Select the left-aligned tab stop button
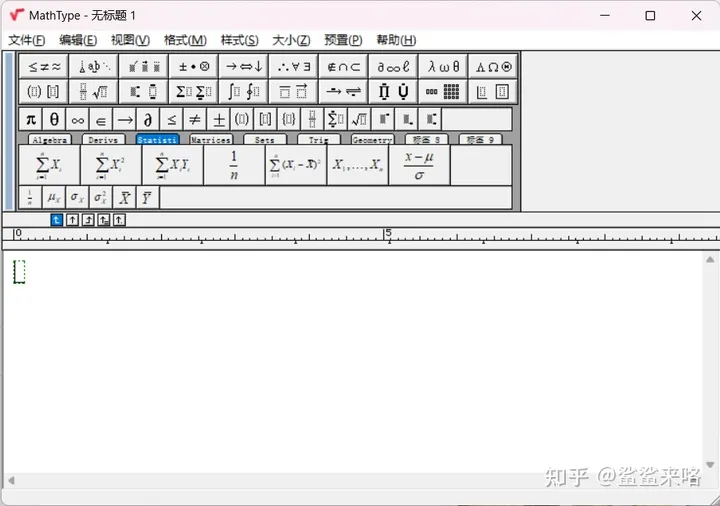Viewport: 720px width, 506px height. 56,220
